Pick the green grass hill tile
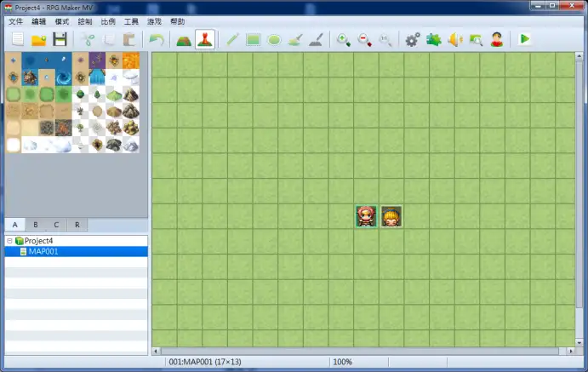 tap(114, 94)
